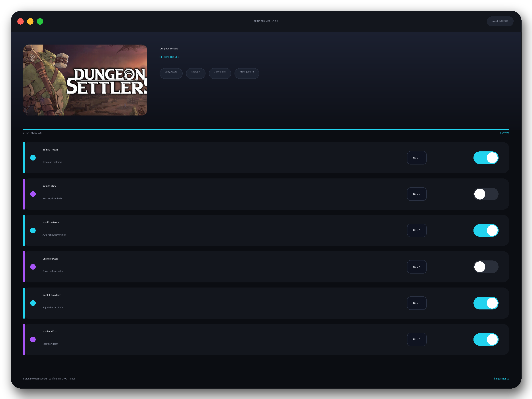
Task: Click the NUM 1 hotkey button
Action: pos(417,158)
